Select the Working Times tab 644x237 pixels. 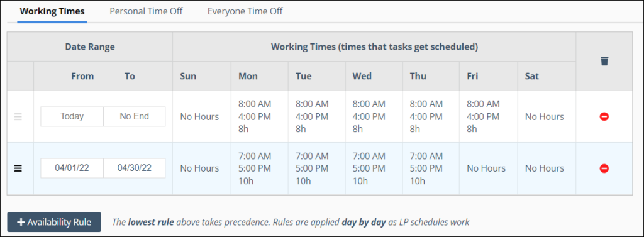tap(52, 11)
